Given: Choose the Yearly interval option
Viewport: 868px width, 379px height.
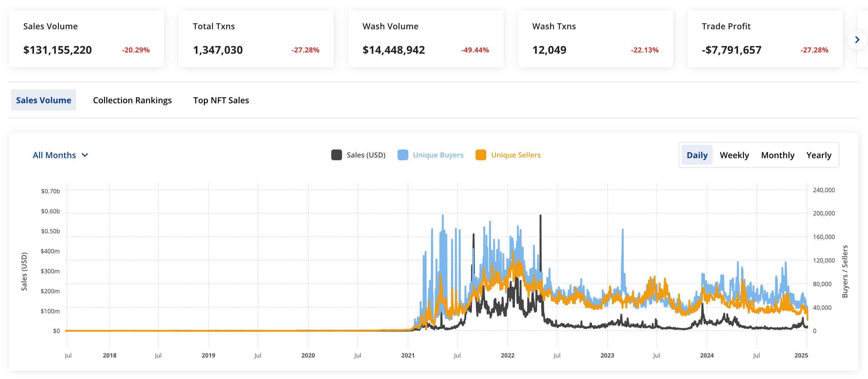Looking at the screenshot, I should [x=818, y=155].
